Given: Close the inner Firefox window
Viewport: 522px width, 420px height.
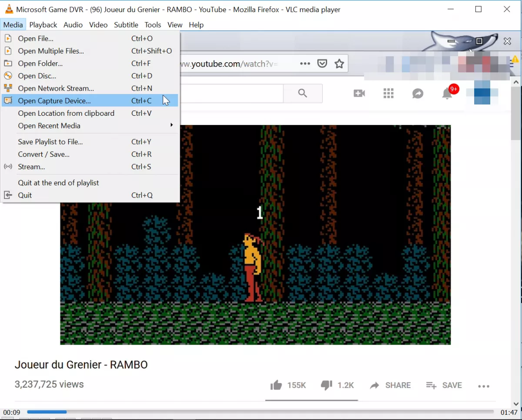Looking at the screenshot, I should (x=507, y=41).
